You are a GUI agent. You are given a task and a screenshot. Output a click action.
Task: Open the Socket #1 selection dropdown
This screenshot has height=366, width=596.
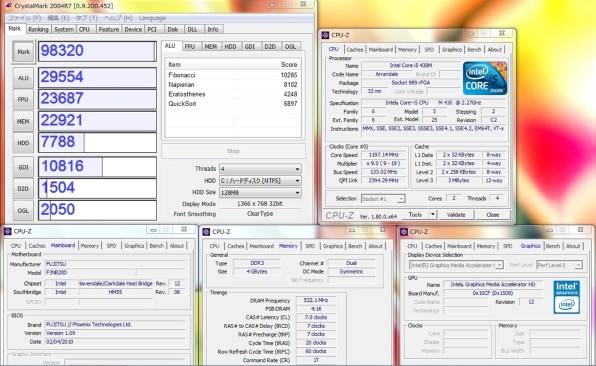click(383, 199)
